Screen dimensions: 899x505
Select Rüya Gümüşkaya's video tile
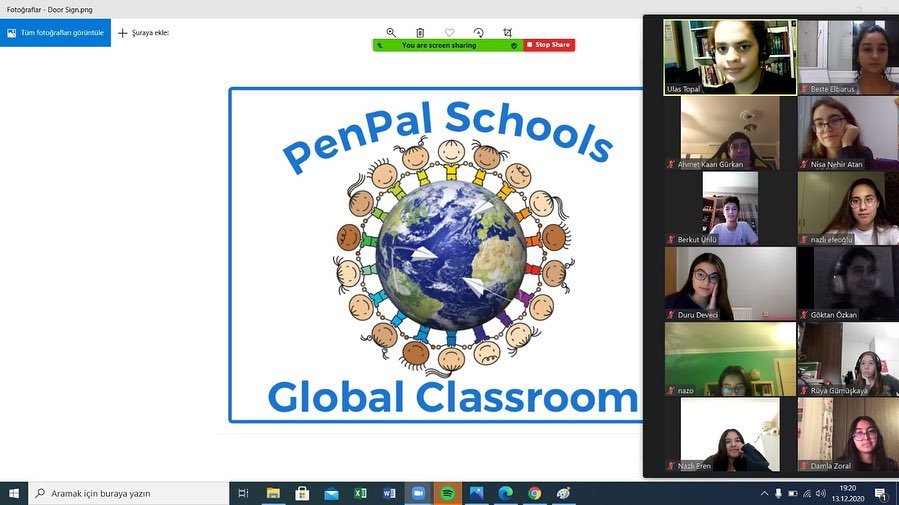point(849,359)
